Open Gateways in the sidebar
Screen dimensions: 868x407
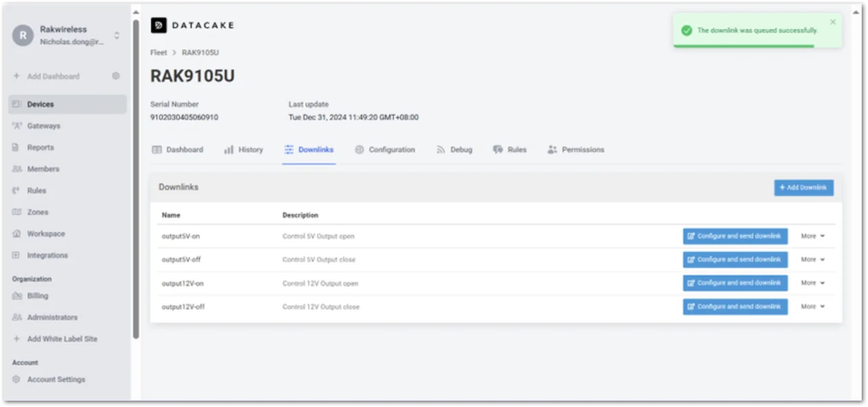[x=43, y=126]
